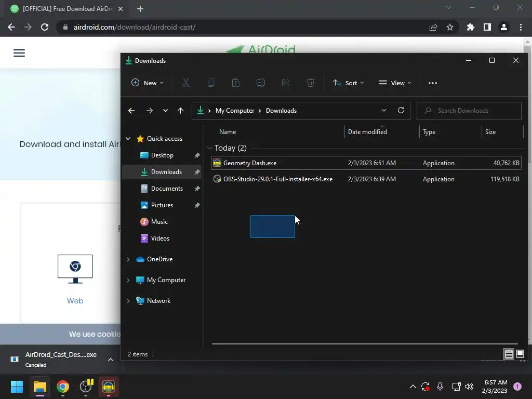Select Pictures in Quick access

pos(162,205)
